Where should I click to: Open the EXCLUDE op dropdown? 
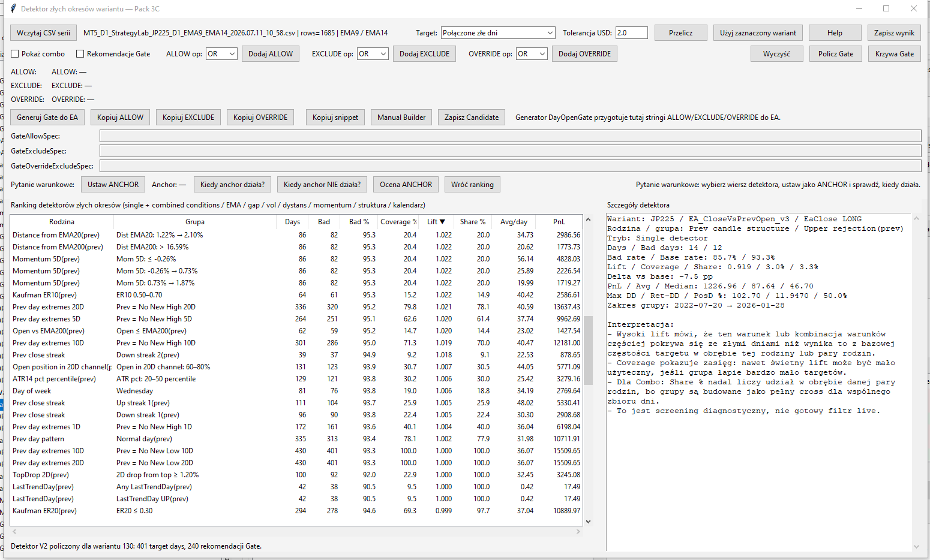pos(373,54)
